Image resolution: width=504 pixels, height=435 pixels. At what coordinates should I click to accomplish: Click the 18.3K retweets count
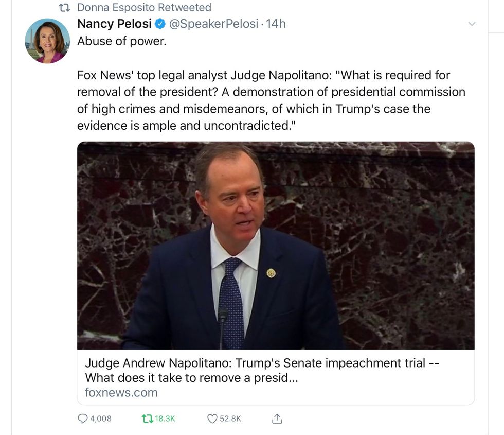(x=165, y=419)
